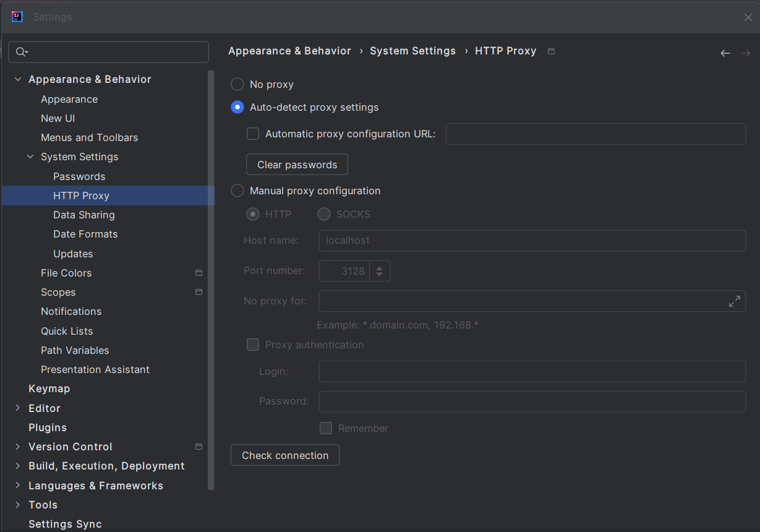Viewport: 760px width, 532px height.
Task: Open the Data Sharing settings page
Action: (x=84, y=215)
